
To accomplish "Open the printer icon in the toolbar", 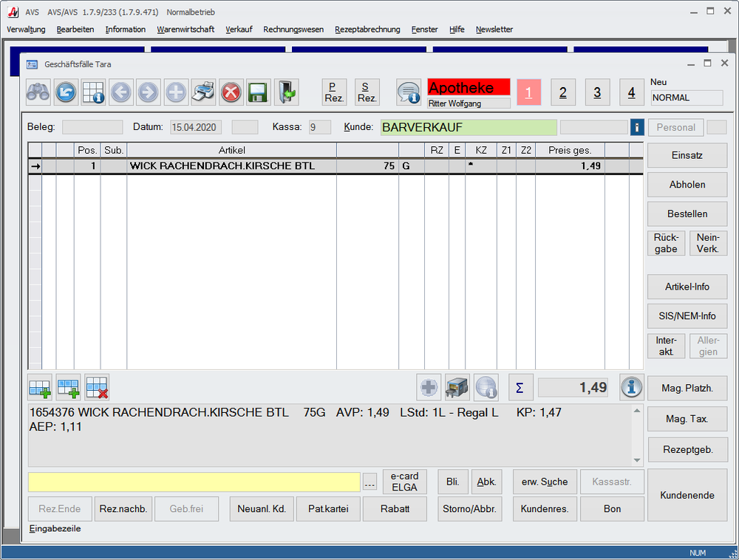I will pyautogui.click(x=203, y=92).
